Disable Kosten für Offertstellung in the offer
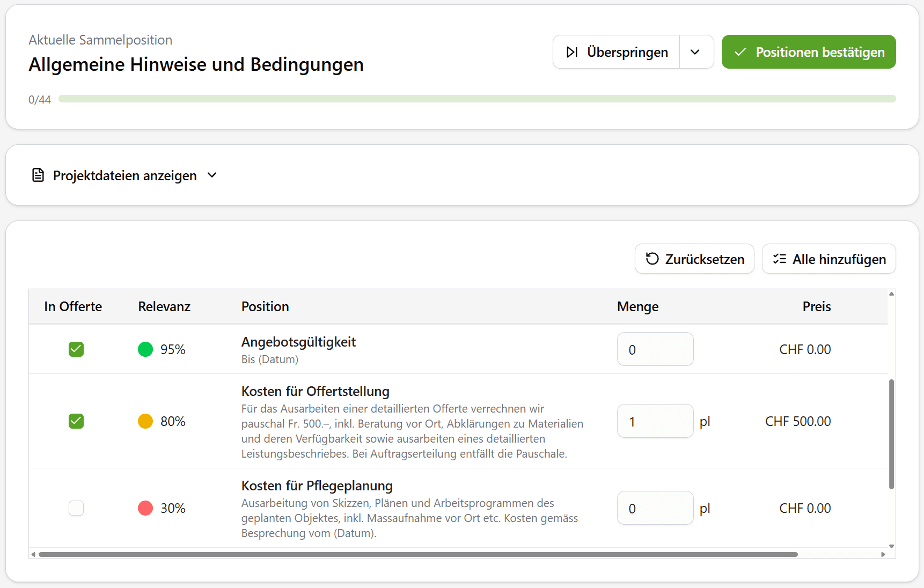Viewport: 924px width, 588px height. (x=76, y=421)
